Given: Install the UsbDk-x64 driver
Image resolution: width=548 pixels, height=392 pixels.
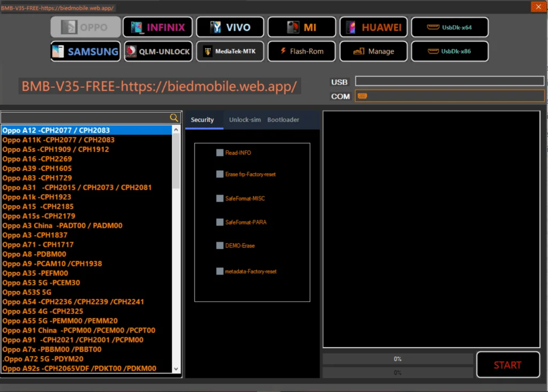Looking at the screenshot, I should (x=450, y=27).
